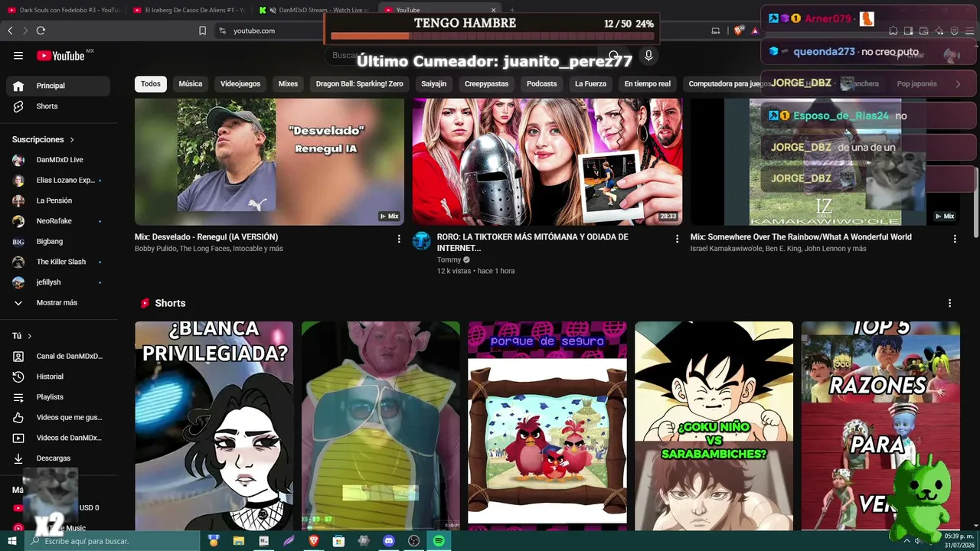
Task: Open the Brave Shields lion icon
Action: (x=738, y=31)
